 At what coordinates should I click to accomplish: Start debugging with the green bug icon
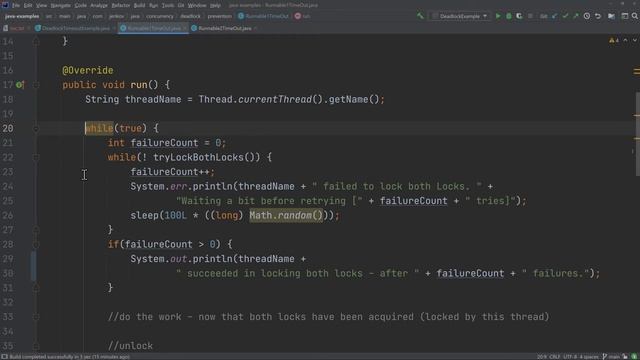[x=509, y=16]
